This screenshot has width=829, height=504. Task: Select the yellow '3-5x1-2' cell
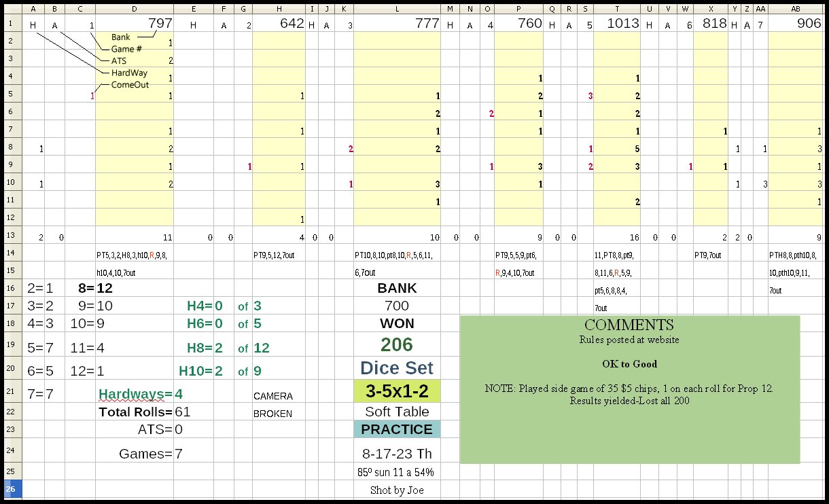tap(397, 391)
